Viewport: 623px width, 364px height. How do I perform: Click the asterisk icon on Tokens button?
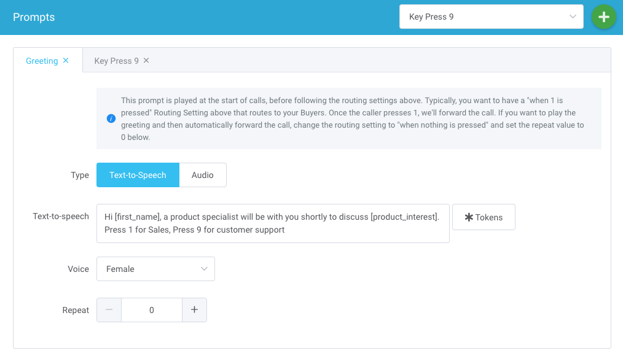[x=469, y=217]
